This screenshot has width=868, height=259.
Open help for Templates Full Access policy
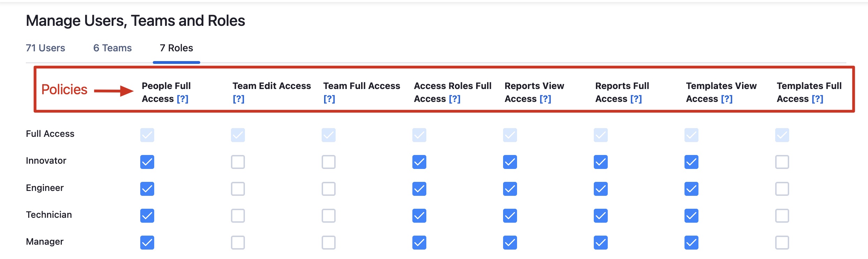click(x=817, y=99)
